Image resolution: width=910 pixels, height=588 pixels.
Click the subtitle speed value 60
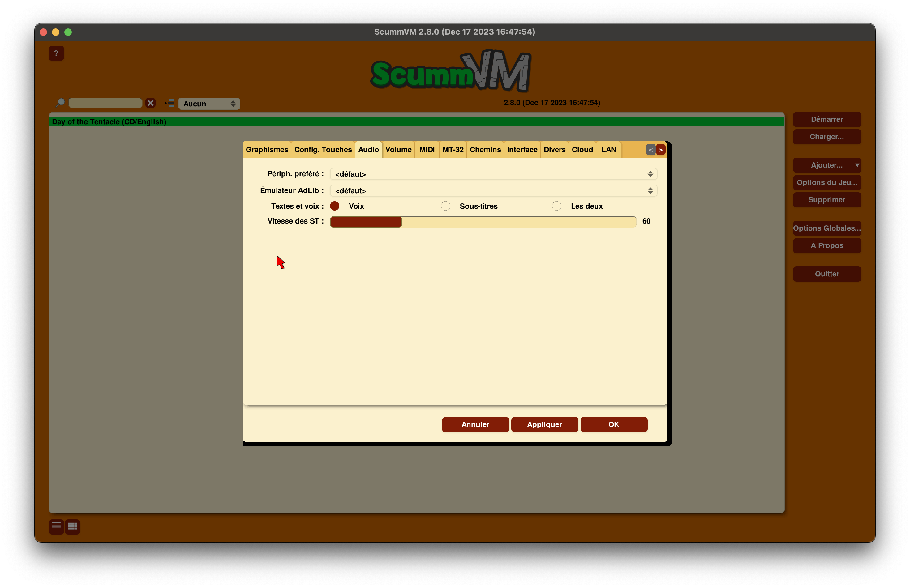pyautogui.click(x=646, y=221)
